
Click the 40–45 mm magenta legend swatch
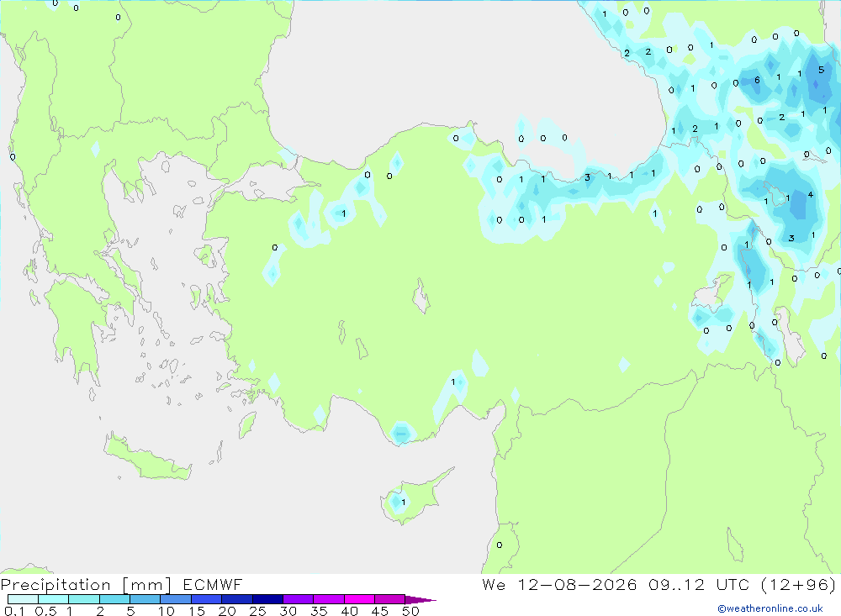(359, 599)
